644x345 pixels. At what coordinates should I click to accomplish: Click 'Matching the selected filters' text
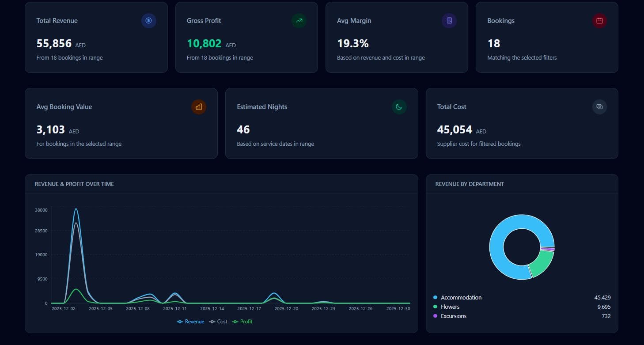point(522,58)
